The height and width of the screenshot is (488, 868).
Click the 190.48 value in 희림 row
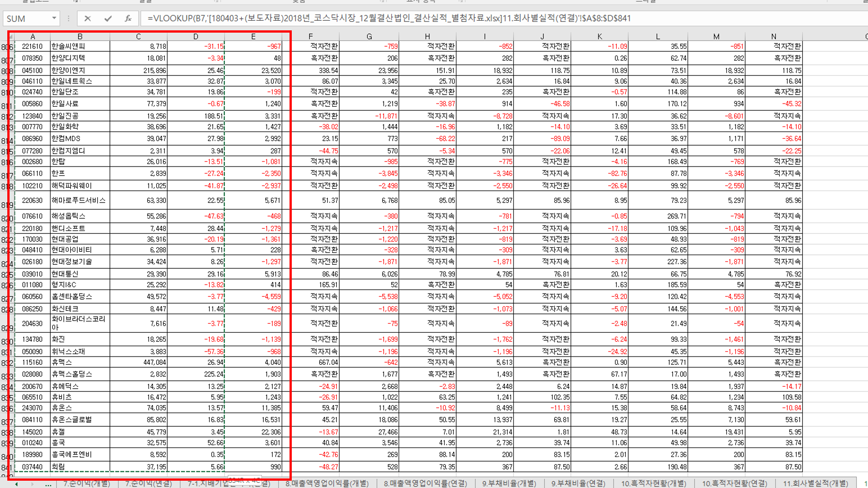658,467
